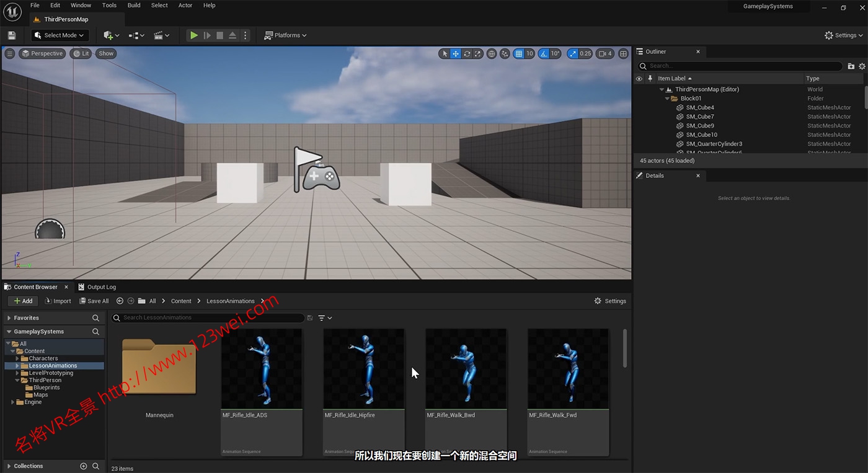Click the Content Browser back arrow
The image size is (868, 473).
pyautogui.click(x=120, y=301)
